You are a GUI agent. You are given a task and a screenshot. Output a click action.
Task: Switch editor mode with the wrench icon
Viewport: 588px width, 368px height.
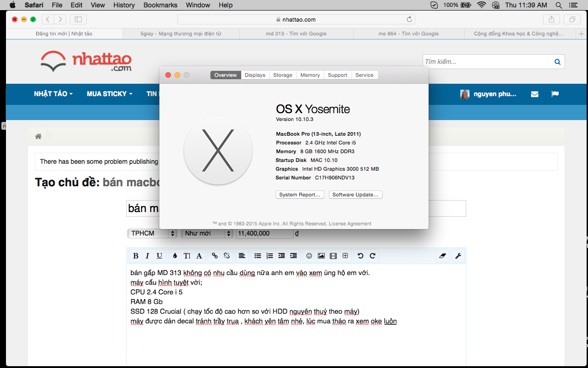pyautogui.click(x=458, y=256)
